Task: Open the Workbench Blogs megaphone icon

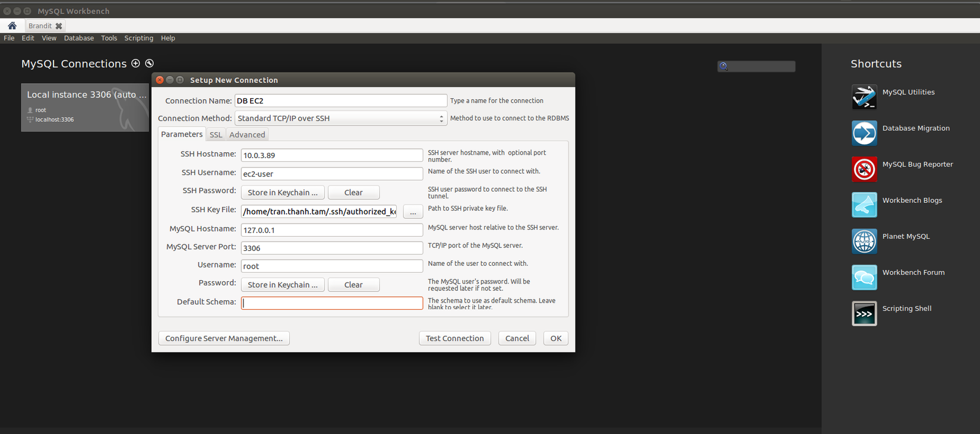Action: click(x=864, y=205)
